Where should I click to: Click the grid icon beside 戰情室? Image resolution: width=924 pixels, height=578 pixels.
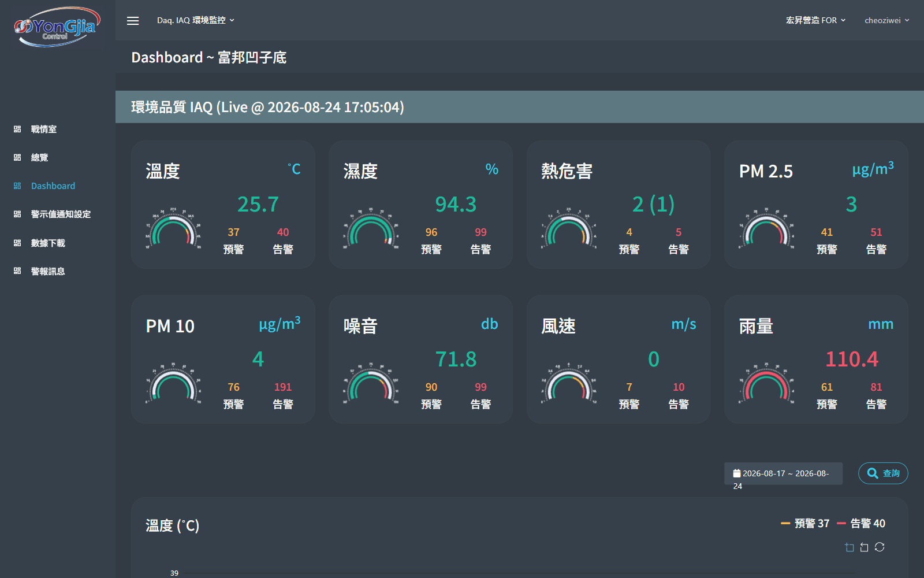(x=17, y=129)
